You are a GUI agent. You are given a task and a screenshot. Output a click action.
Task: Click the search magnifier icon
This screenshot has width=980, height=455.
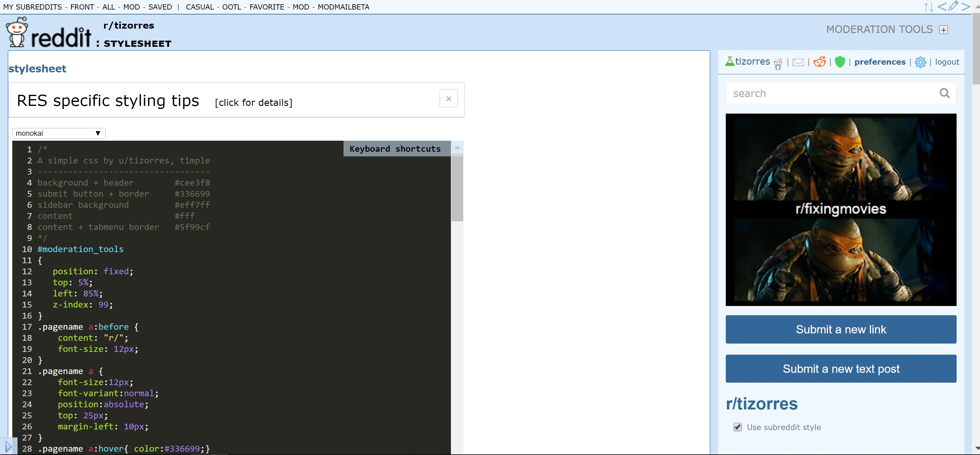pos(945,93)
